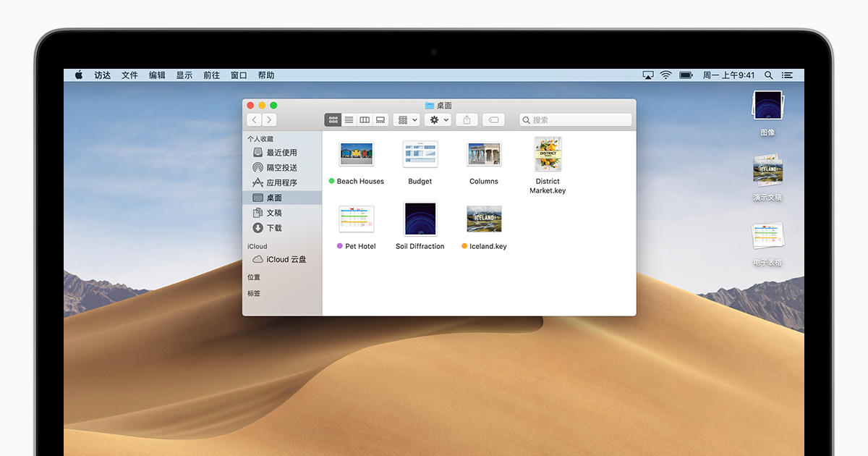Click the Share button in Finder toolbar
The width and height of the screenshot is (868, 456).
click(x=467, y=120)
